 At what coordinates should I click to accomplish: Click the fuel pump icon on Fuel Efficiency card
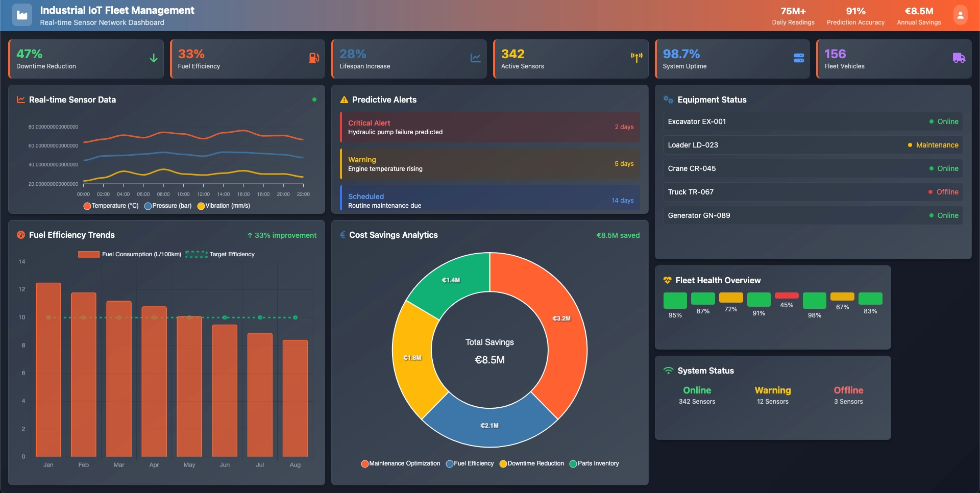tap(314, 58)
